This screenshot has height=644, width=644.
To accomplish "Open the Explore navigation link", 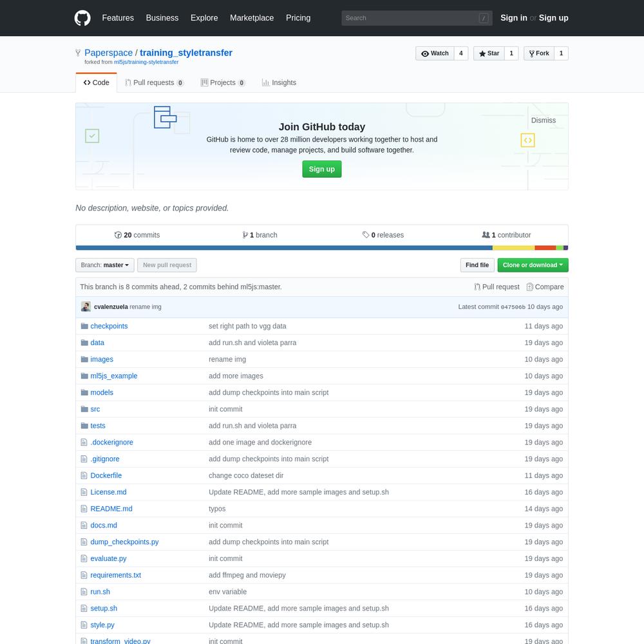I will point(204,18).
